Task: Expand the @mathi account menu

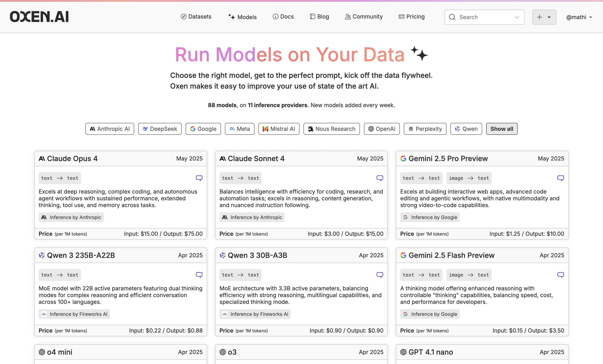Action: click(x=579, y=17)
